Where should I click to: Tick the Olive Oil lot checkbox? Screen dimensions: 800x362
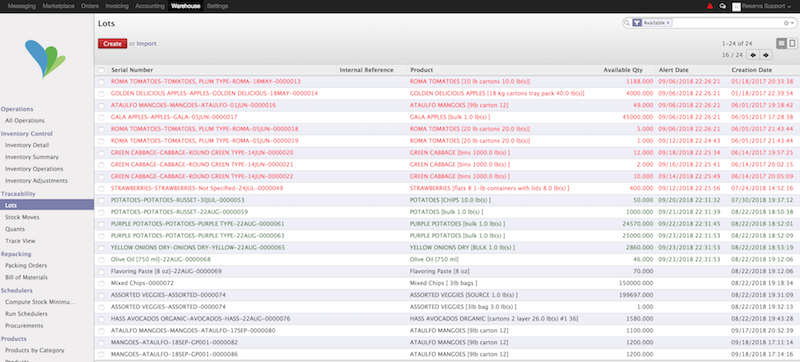point(101,260)
